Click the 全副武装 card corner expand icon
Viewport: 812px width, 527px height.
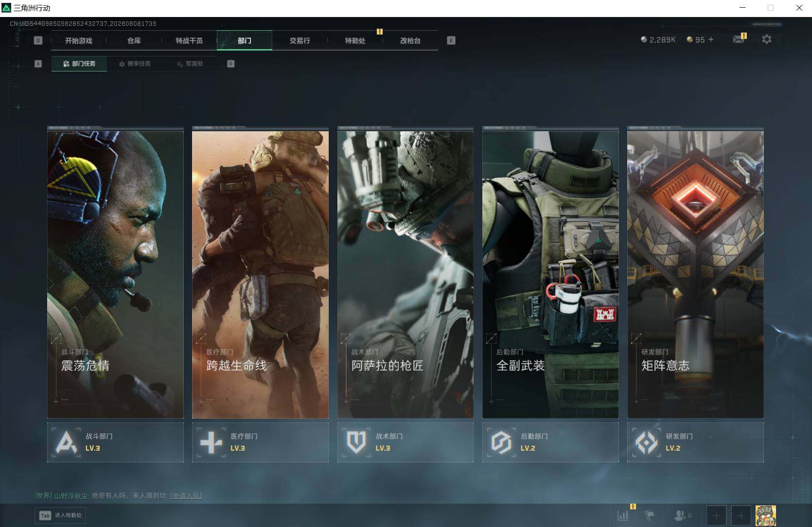click(x=491, y=338)
